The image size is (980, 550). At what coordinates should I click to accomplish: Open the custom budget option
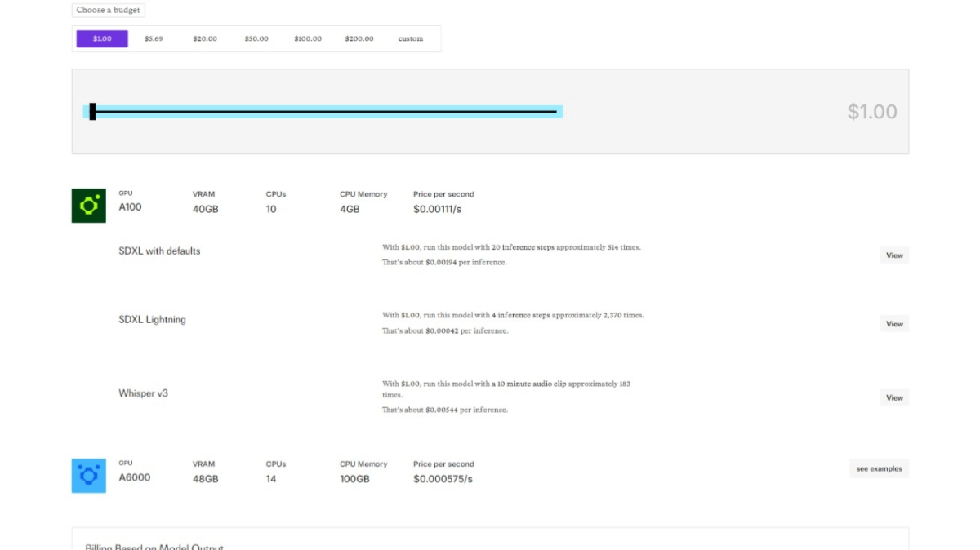pyautogui.click(x=411, y=38)
